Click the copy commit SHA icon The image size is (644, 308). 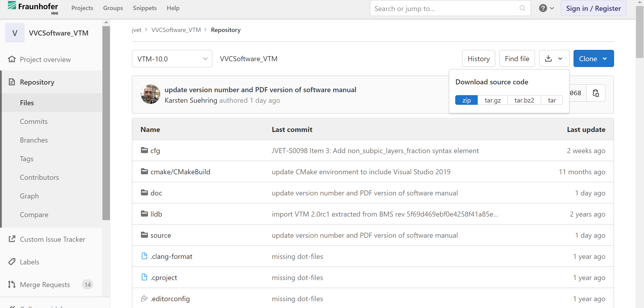click(595, 93)
